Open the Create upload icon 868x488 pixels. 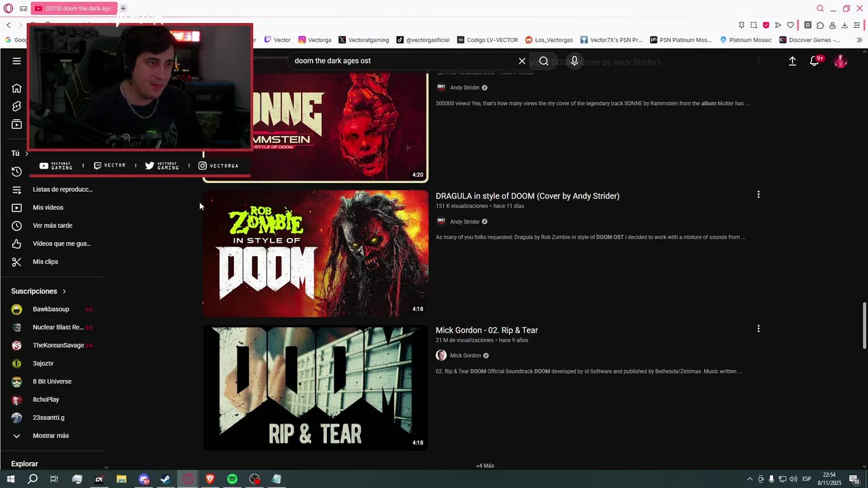coord(792,61)
